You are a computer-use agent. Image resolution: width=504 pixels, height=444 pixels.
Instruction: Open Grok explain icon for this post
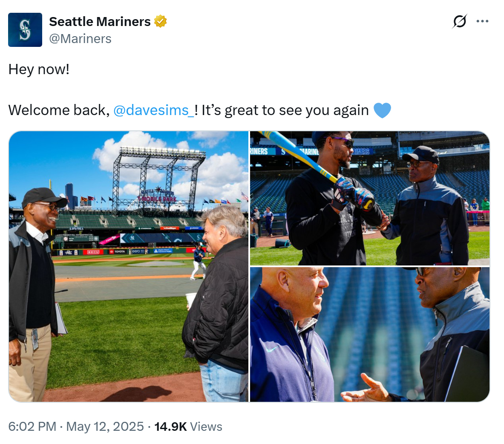pyautogui.click(x=459, y=21)
